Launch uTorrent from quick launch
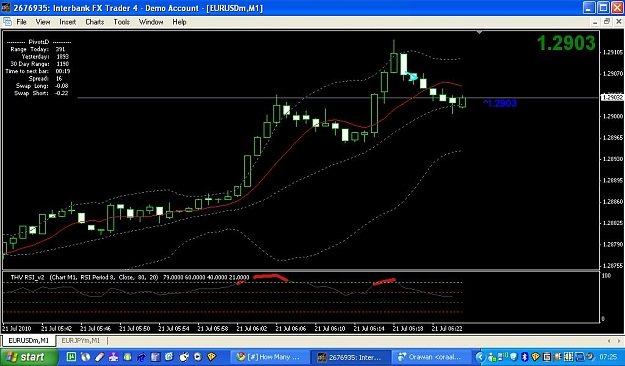 (71, 356)
